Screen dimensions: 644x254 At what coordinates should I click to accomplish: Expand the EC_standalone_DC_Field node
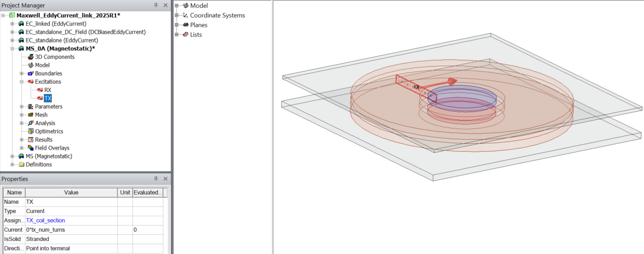tap(12, 32)
